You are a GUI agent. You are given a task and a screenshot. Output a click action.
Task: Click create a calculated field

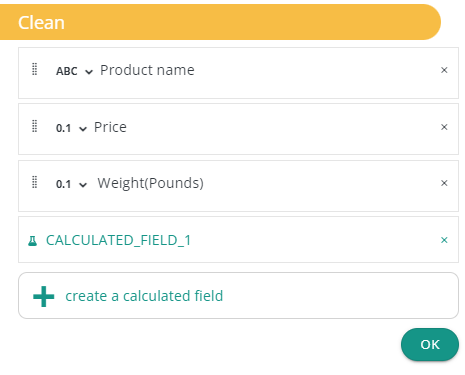point(144,296)
